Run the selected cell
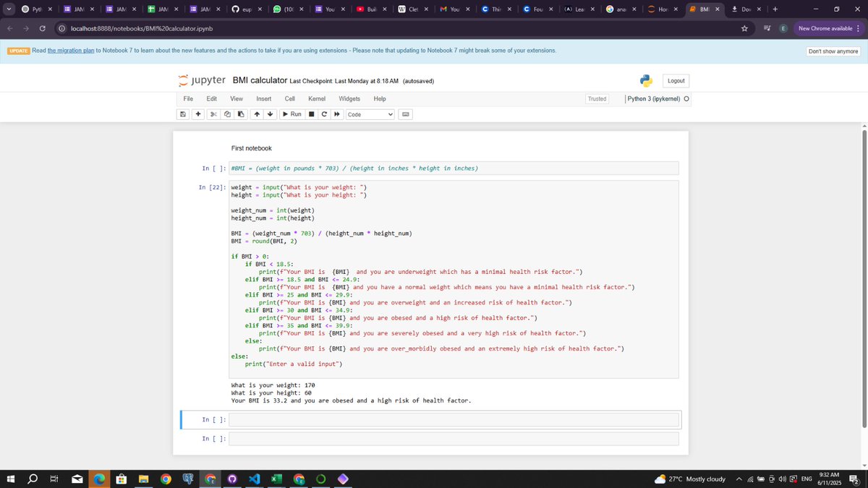The image size is (868, 488). [x=292, y=114]
